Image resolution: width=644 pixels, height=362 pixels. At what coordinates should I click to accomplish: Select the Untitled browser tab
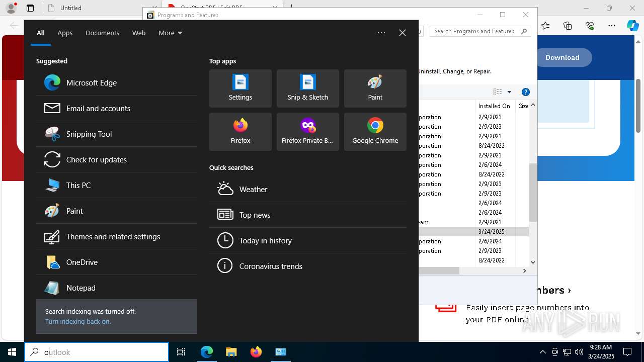101,8
